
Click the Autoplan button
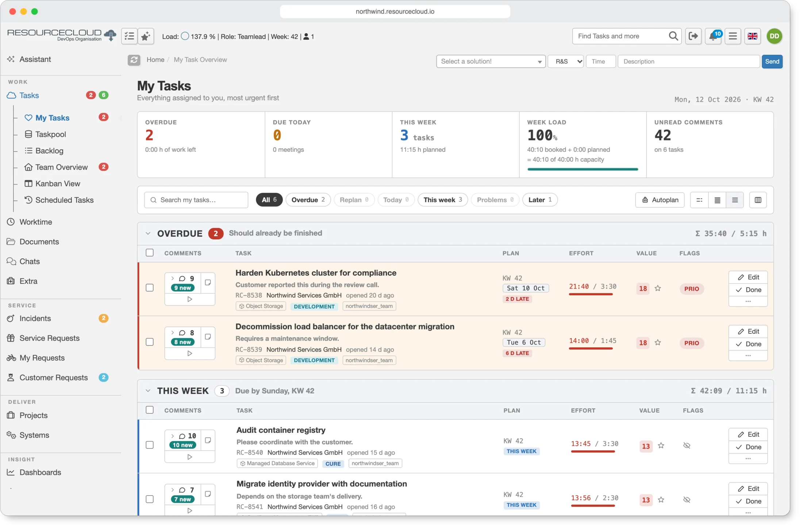coord(660,200)
